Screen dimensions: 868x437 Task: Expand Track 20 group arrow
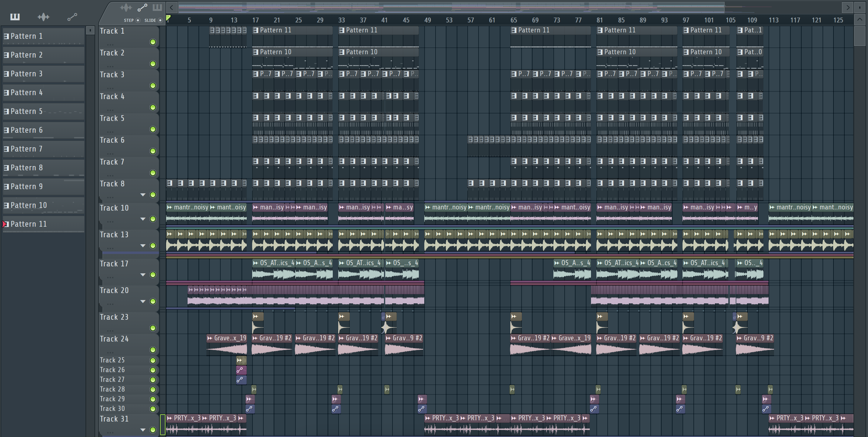coord(143,301)
